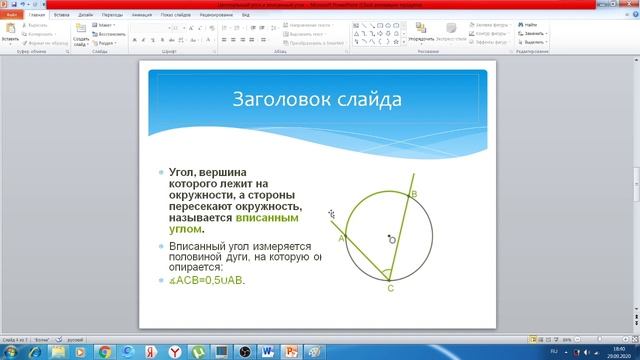Image resolution: width=640 pixels, height=360 pixels.
Task: Switch to the Анимация (Animations) tab
Action: pos(142,15)
